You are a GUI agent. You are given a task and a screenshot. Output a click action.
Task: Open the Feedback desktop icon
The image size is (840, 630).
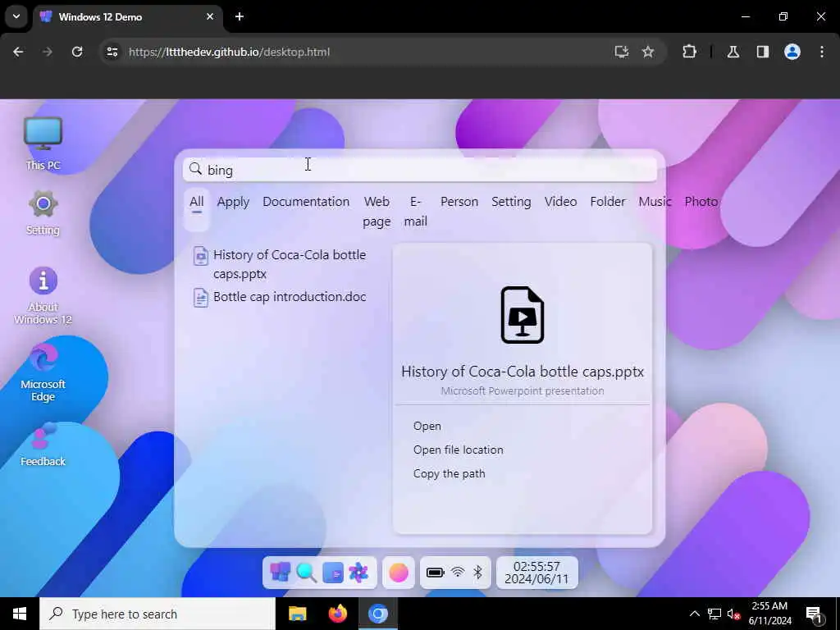point(43,445)
